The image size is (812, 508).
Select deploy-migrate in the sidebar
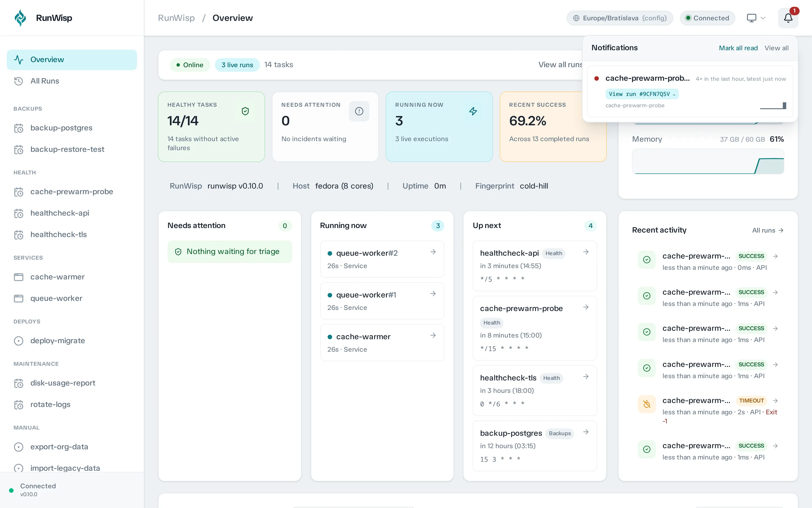pos(72,341)
